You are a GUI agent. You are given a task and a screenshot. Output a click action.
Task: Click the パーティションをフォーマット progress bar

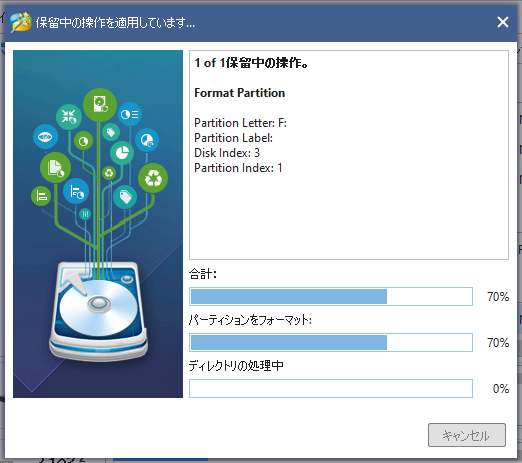331,342
